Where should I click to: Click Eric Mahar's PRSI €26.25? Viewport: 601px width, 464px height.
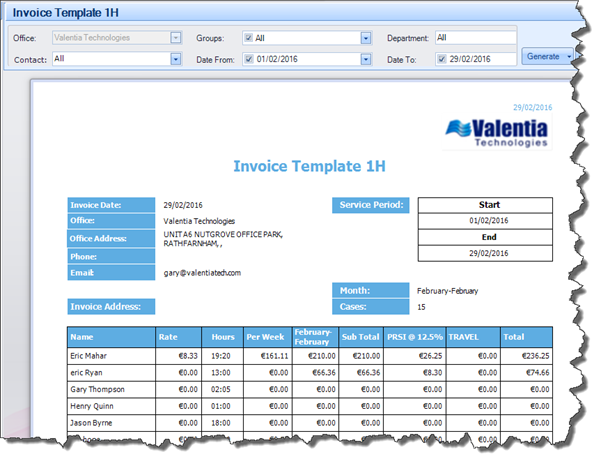click(430, 356)
